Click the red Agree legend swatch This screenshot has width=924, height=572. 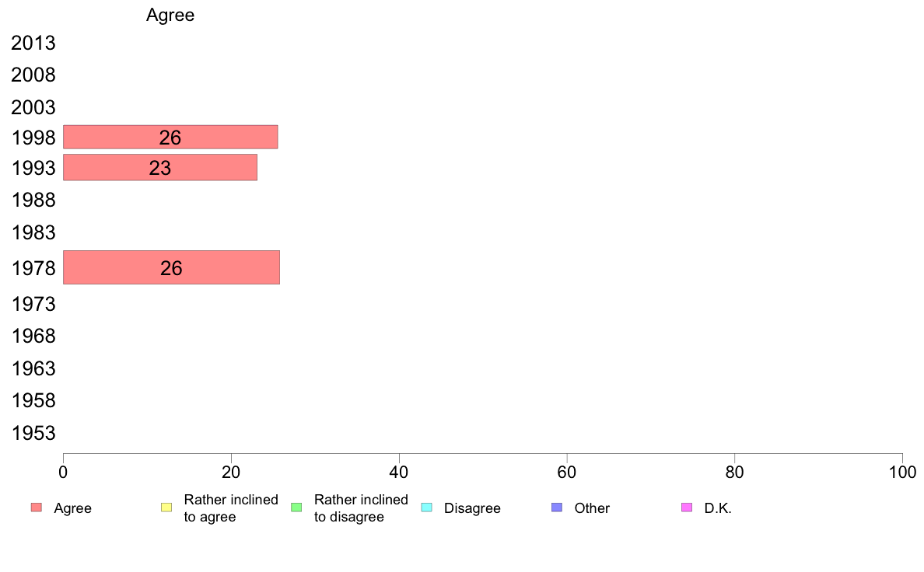click(x=36, y=507)
